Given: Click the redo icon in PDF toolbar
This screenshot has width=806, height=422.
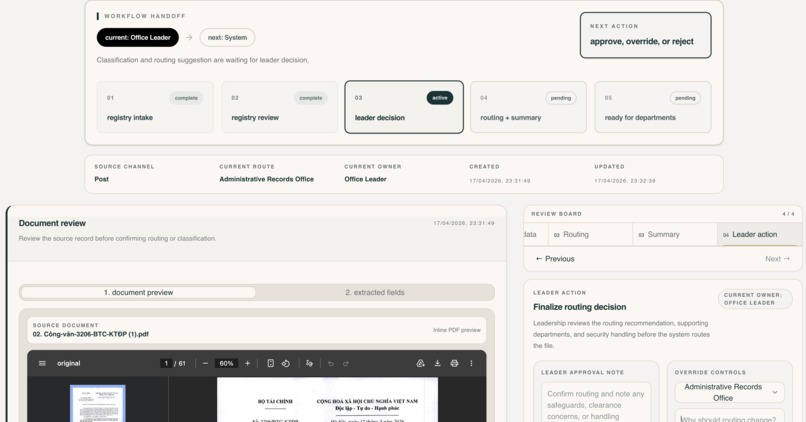Looking at the screenshot, I should (x=346, y=363).
